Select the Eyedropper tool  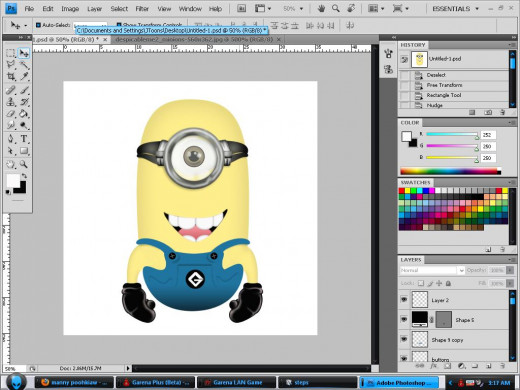tap(24, 76)
